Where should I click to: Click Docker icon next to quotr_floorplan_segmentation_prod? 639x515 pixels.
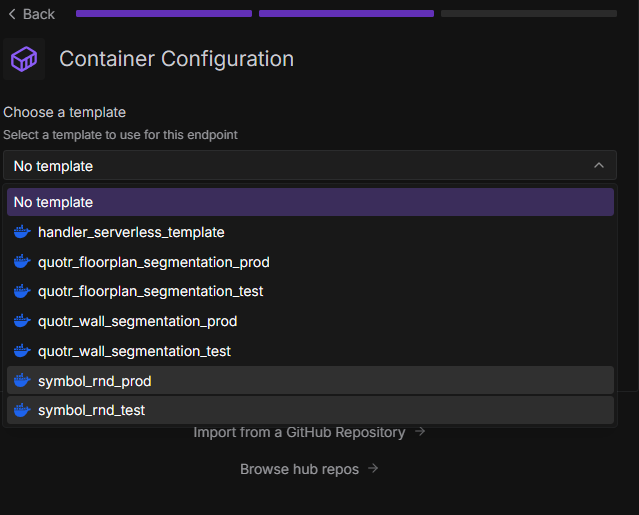22,262
